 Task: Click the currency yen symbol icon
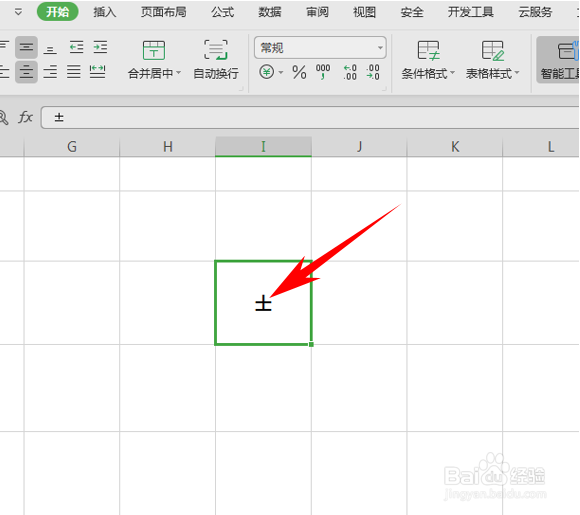pos(267,72)
